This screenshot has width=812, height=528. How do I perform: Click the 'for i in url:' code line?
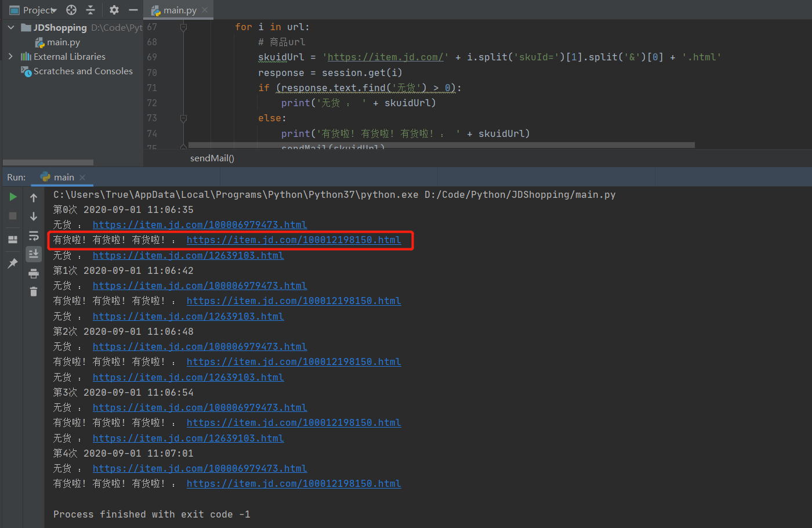272,27
